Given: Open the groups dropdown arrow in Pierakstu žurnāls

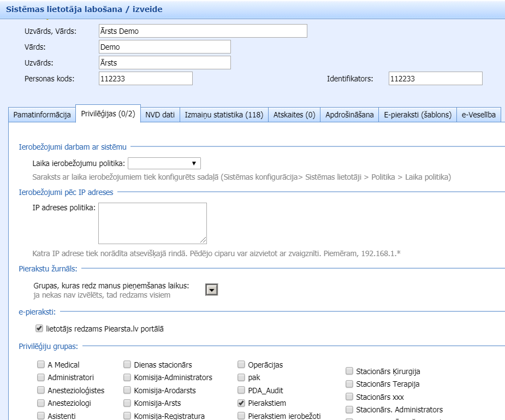Looking at the screenshot, I should coord(211,290).
